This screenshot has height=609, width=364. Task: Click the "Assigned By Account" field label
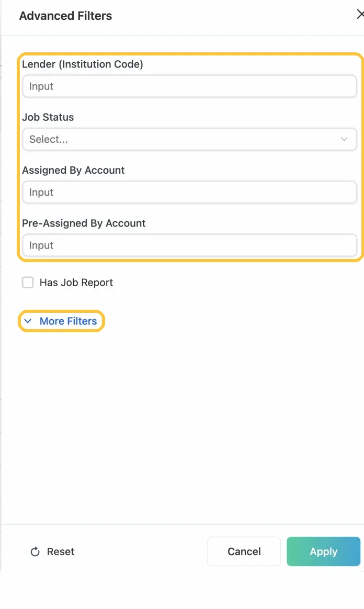click(73, 170)
